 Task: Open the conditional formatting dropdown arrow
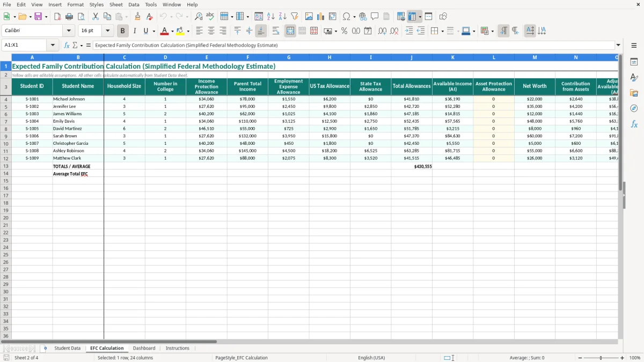click(x=492, y=31)
